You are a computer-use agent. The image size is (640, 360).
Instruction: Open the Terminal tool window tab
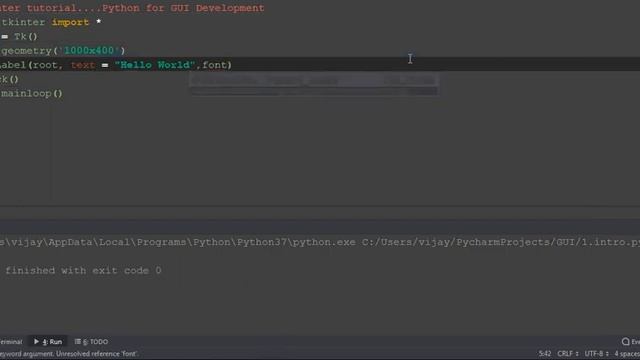click(11, 342)
